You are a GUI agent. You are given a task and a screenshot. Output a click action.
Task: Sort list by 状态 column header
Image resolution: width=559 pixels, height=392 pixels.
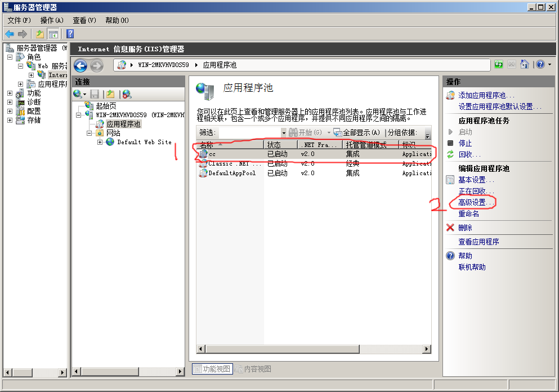tap(279, 145)
